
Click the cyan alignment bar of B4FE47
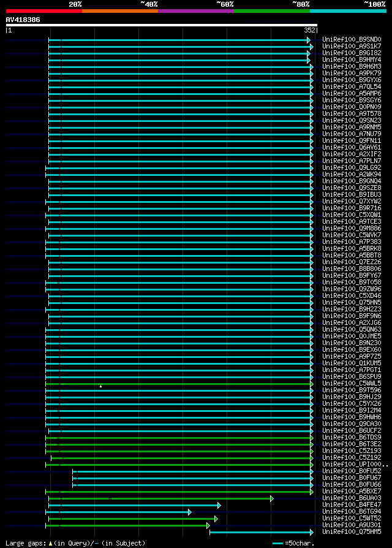134,505
